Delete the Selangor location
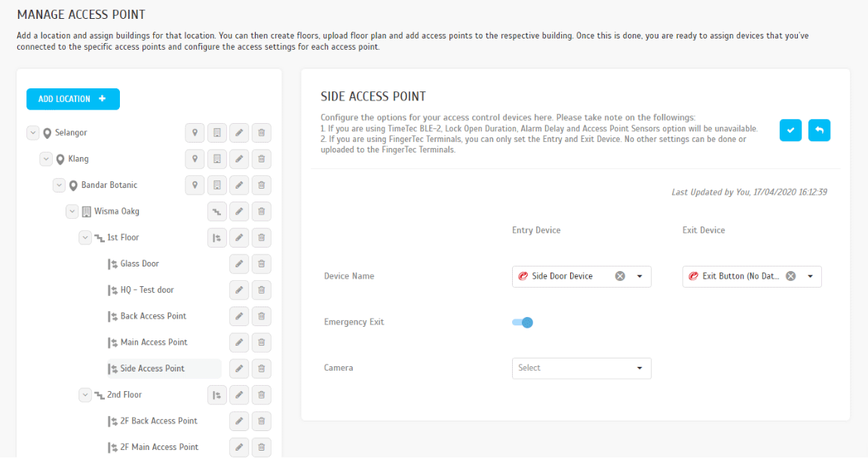This screenshot has width=868, height=459. coord(261,132)
